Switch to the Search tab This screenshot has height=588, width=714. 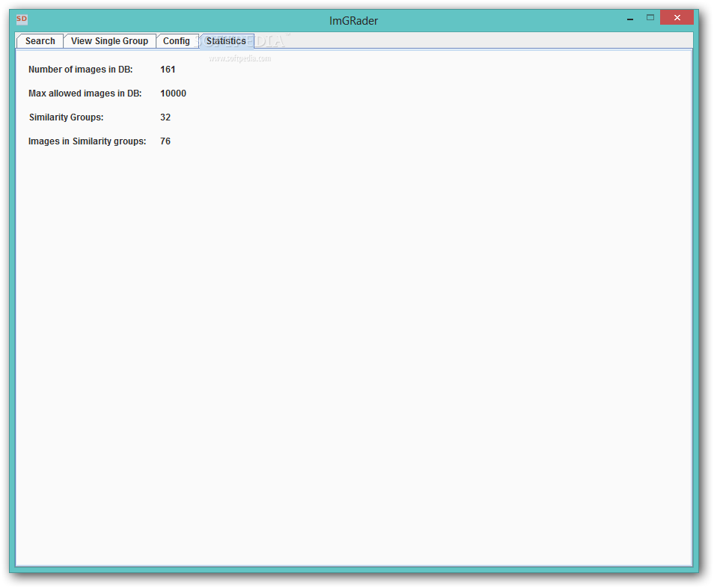(x=40, y=41)
